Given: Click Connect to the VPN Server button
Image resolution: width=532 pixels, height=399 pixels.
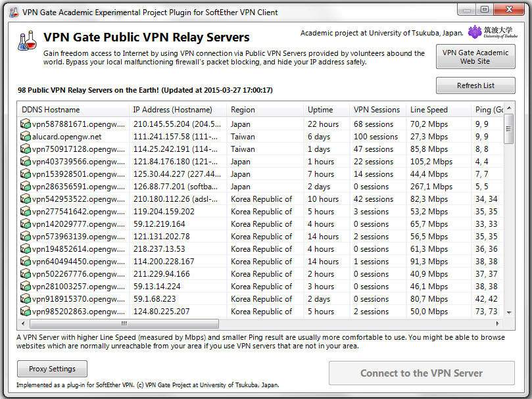Looking at the screenshot, I should point(422,373).
